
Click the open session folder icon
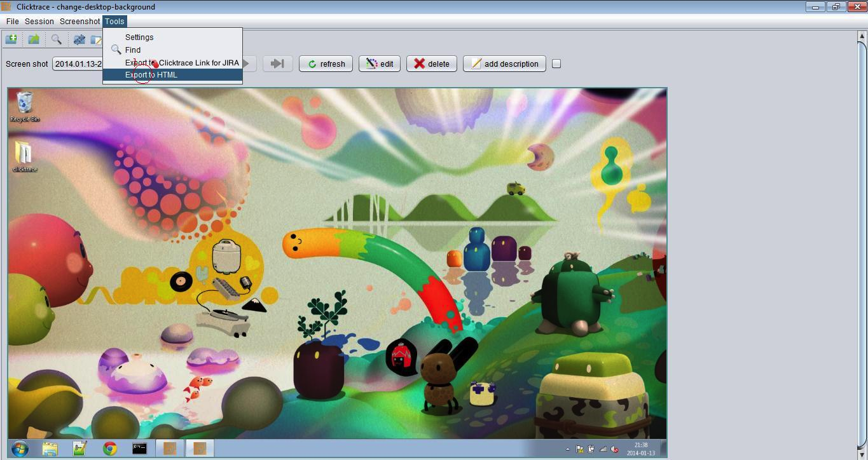[x=34, y=39]
